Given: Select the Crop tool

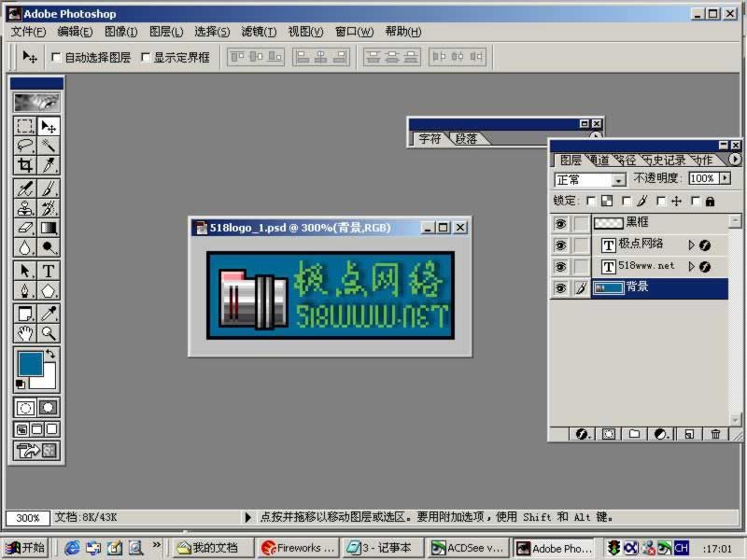Looking at the screenshot, I should [25, 165].
